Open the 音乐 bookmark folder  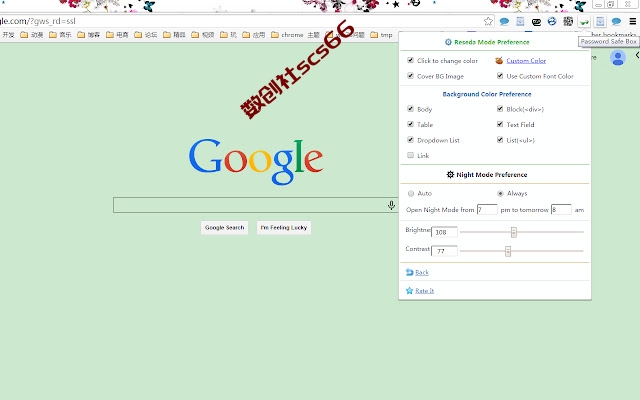click(x=60, y=35)
